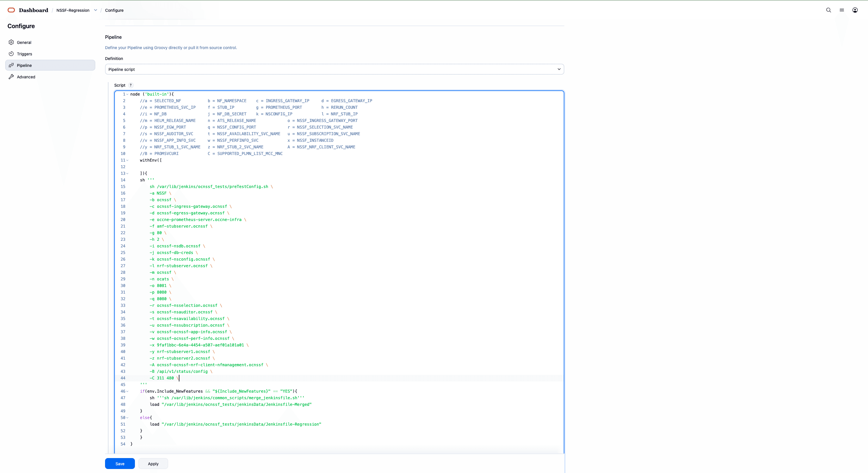Open NSSF-Regression breadcrumb link
The image size is (868, 473).
(73, 10)
